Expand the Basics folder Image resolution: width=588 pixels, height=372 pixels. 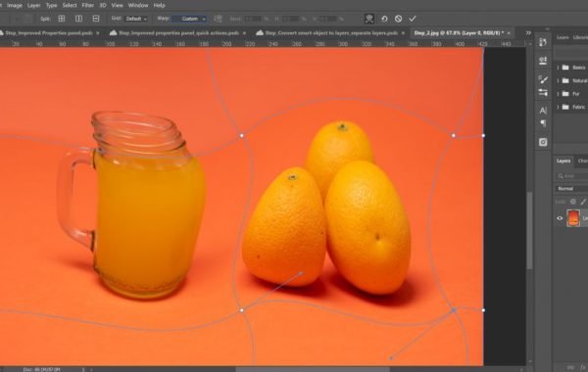click(558, 68)
